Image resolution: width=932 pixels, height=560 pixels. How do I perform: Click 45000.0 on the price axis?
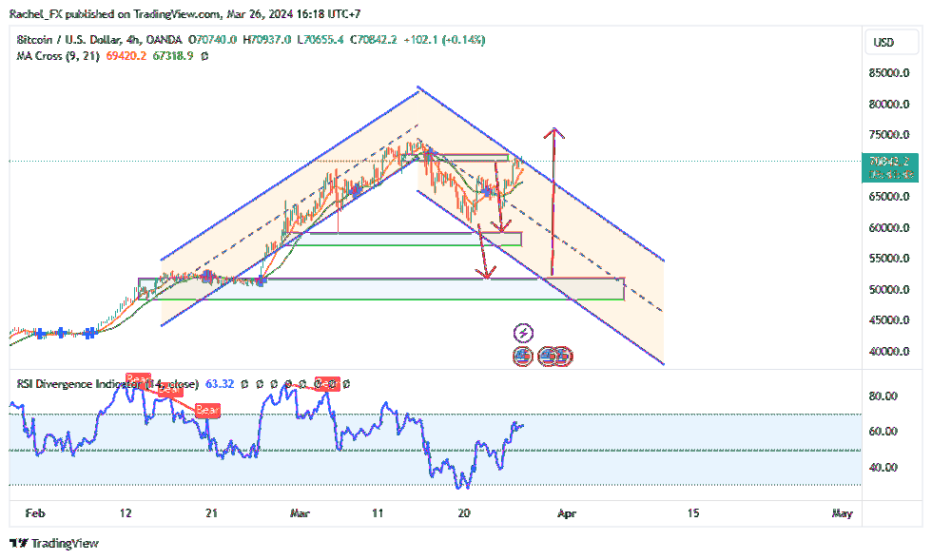tap(889, 320)
